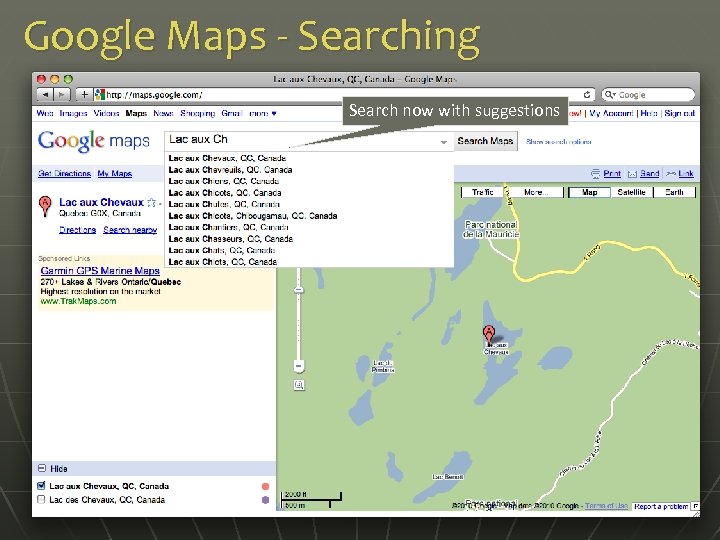The width and height of the screenshot is (720, 540).
Task: Click the printer icon by Print
Action: (x=596, y=174)
